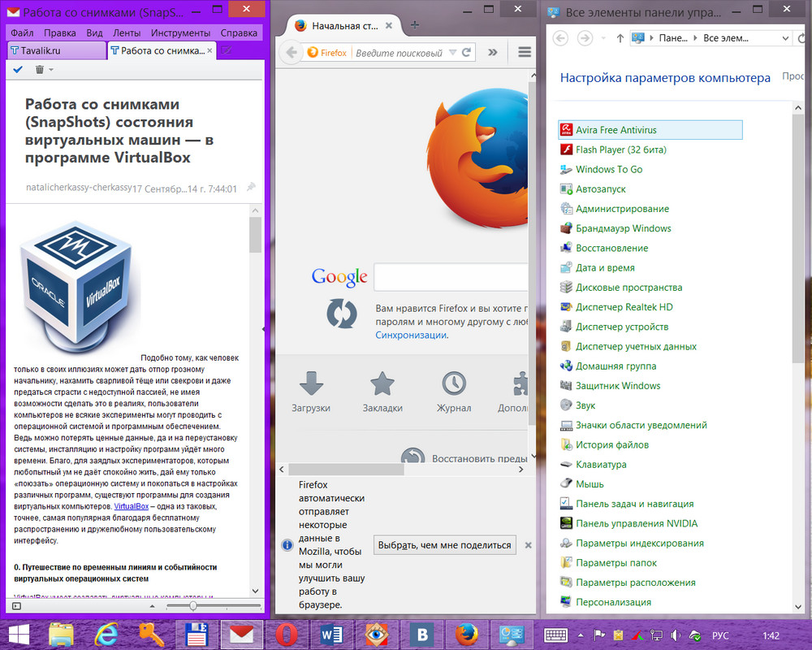Screen dimensions: 812x650
Task: Click the trash can delete icon
Action: [x=39, y=69]
